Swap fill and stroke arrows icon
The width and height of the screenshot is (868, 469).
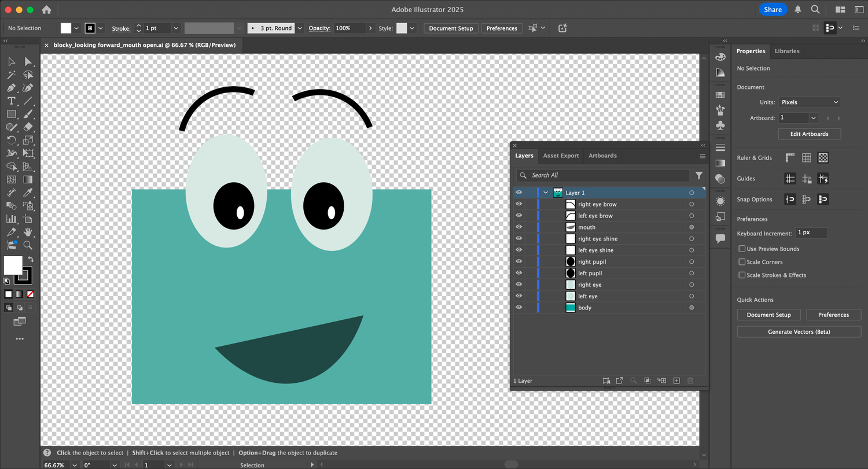tap(31, 260)
